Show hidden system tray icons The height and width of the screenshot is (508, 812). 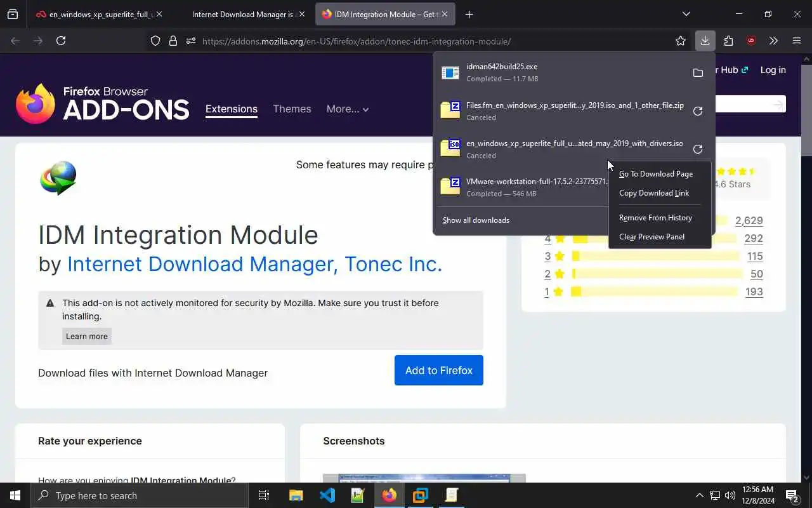tap(700, 495)
